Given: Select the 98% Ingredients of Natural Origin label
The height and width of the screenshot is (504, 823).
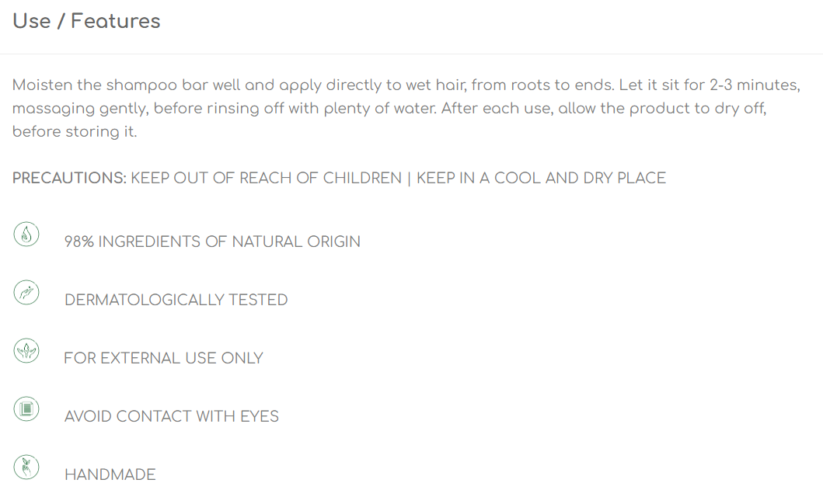Looking at the screenshot, I should (x=212, y=242).
